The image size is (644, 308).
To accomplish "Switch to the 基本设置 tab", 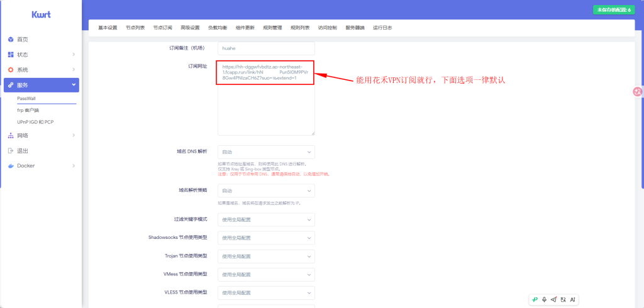I will (108, 28).
